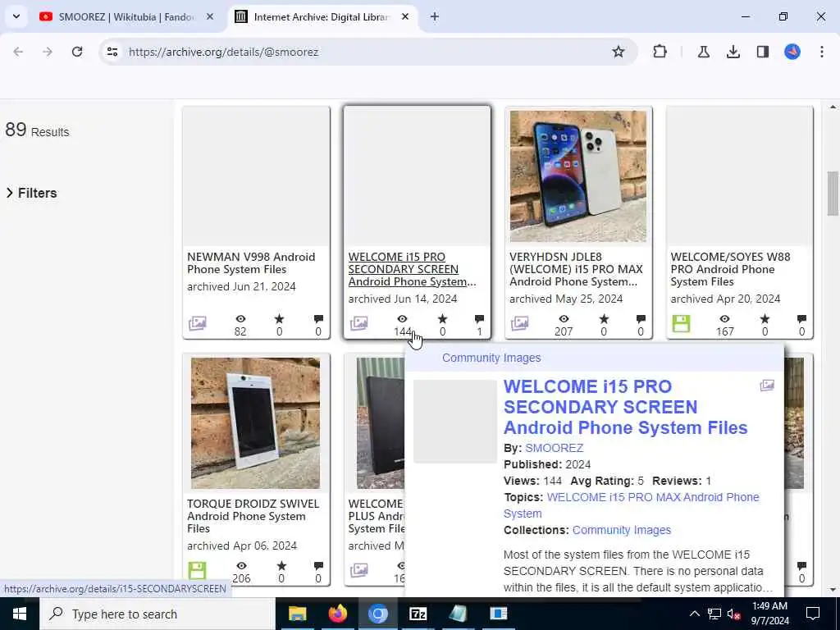840x630 pixels.
Task: Open TORQUE DROIDZ SWIVEL item title
Action: click(x=253, y=516)
